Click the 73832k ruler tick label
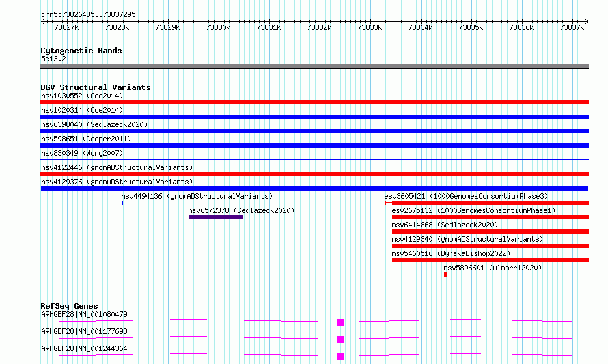608x364 pixels. tap(319, 27)
